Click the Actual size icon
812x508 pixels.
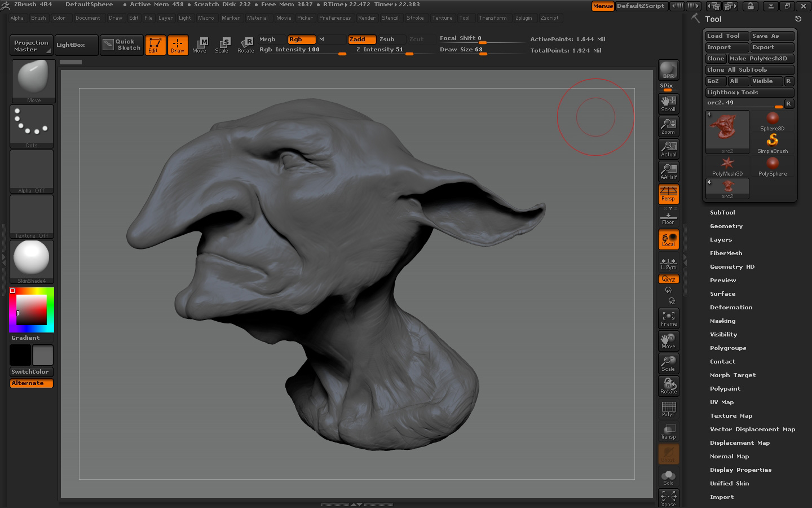tap(668, 149)
